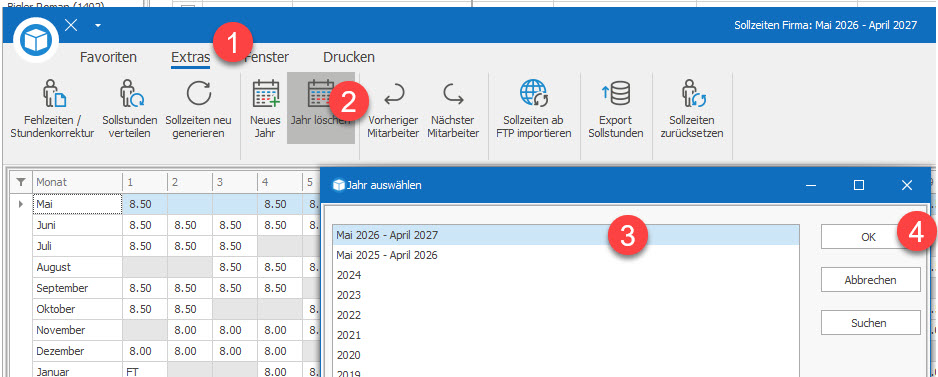The width and height of the screenshot is (938, 377).
Task: Open the Extras tab
Action: pos(190,57)
